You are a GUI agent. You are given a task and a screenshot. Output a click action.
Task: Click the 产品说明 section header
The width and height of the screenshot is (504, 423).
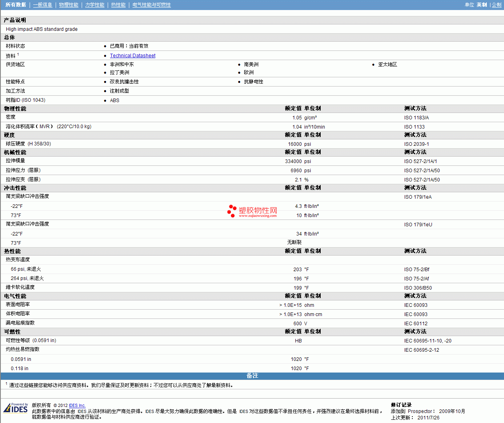(15, 20)
